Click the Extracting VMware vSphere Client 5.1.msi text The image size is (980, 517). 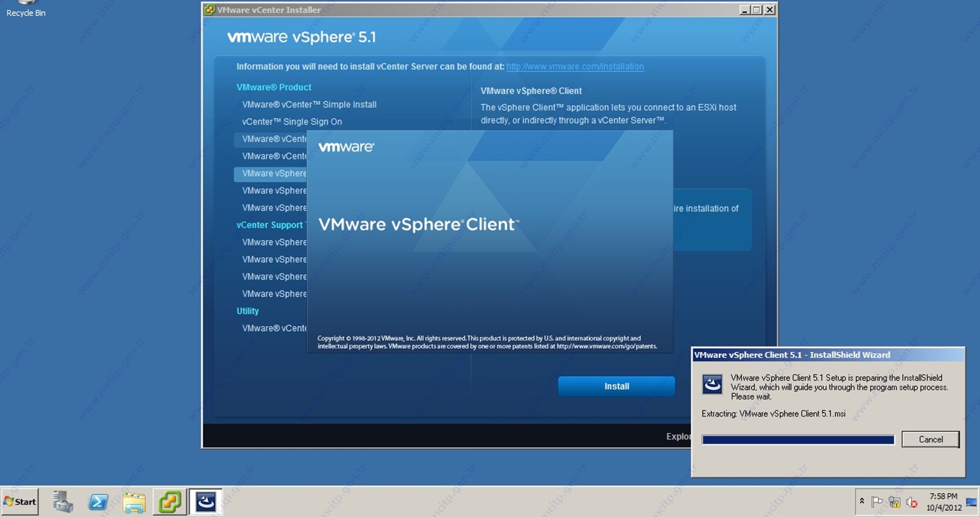(773, 414)
